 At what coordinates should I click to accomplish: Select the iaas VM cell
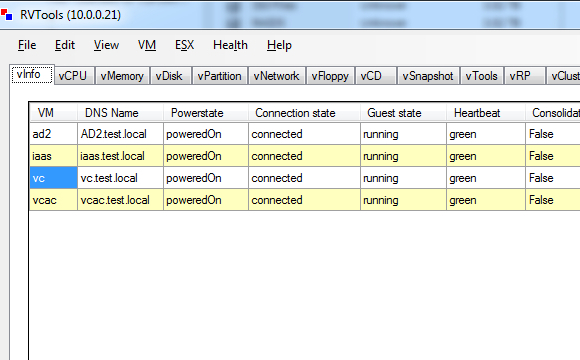click(x=53, y=156)
